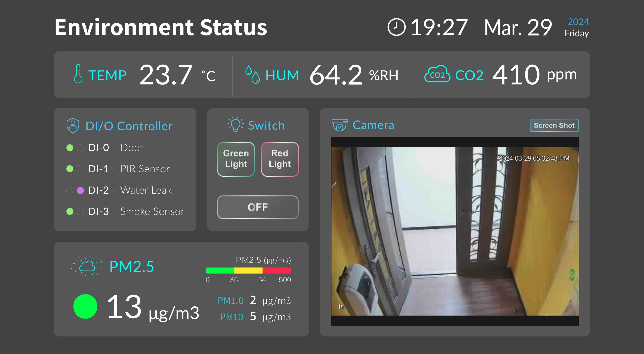Click the shield icon of DI/O Controller
Viewport: 644px width, 354px height.
(73, 125)
